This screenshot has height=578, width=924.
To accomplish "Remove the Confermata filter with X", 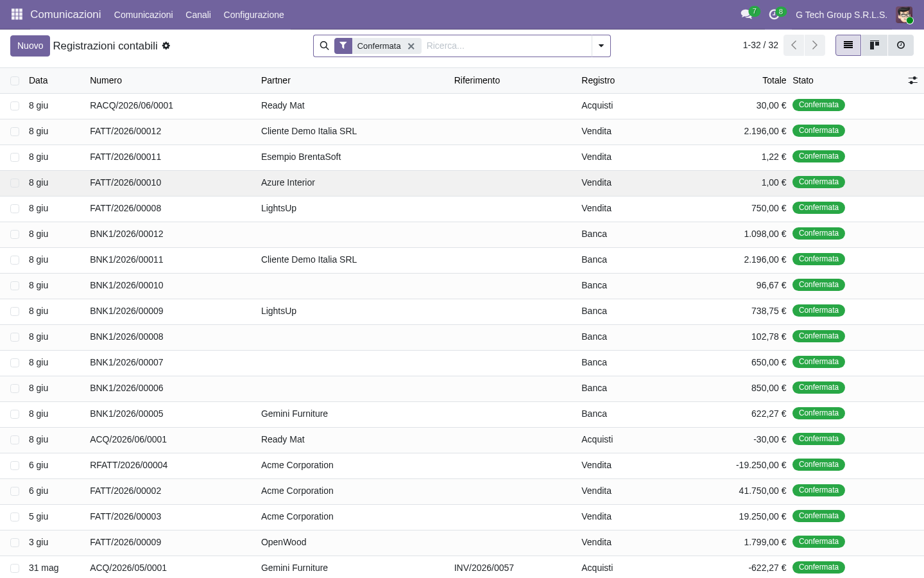I will click(x=411, y=46).
